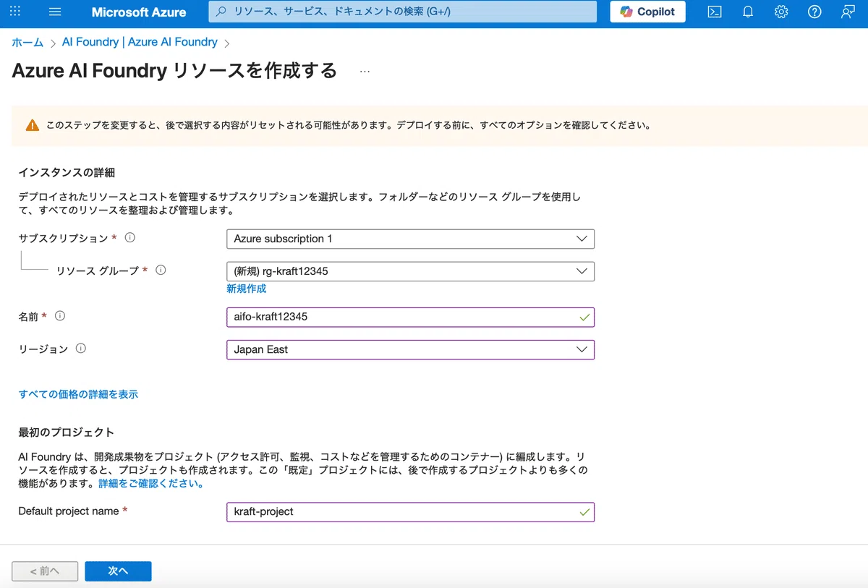Viewport: 868px width, 588px height.
Task: Click the Default project name field
Action: [410, 511]
